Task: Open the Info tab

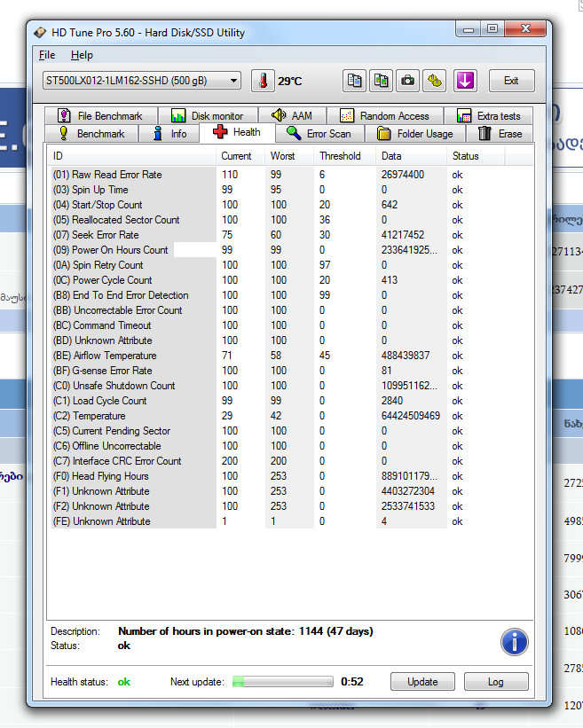Action: coord(169,134)
